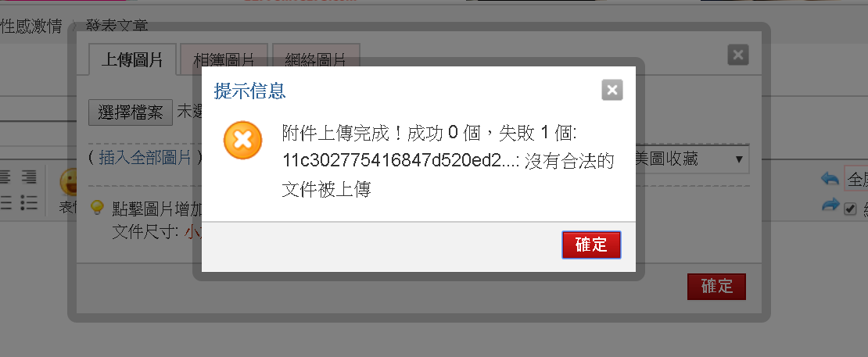Image resolution: width=868 pixels, height=357 pixels.
Task: Switch to the 上傳圖片 tab
Action: 132,59
